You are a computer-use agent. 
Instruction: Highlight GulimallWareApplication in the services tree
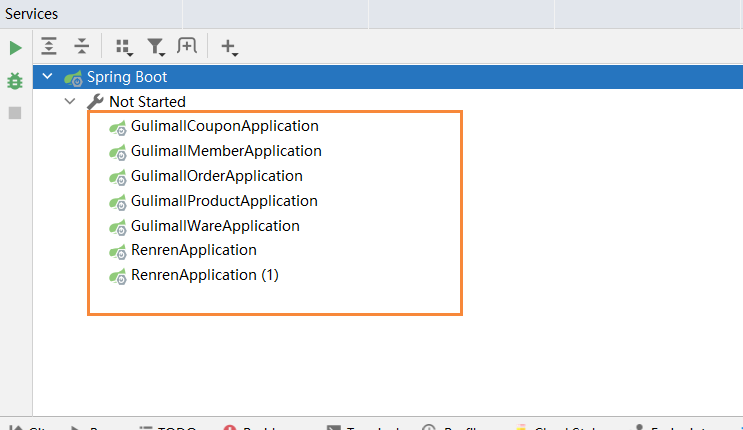coord(215,226)
